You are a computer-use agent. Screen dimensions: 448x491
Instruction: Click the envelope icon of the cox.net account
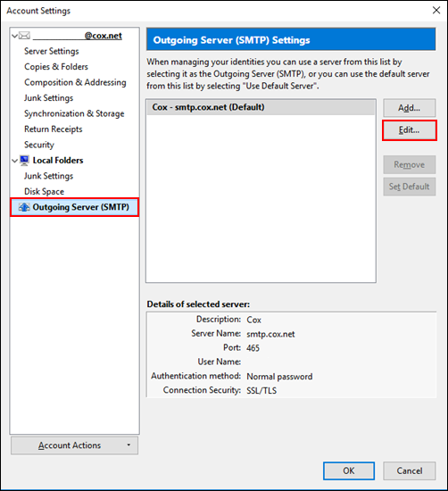coord(24,36)
